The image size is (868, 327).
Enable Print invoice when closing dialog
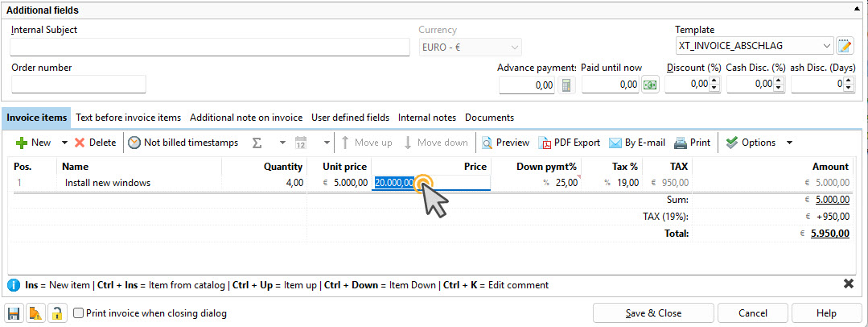[x=79, y=313]
